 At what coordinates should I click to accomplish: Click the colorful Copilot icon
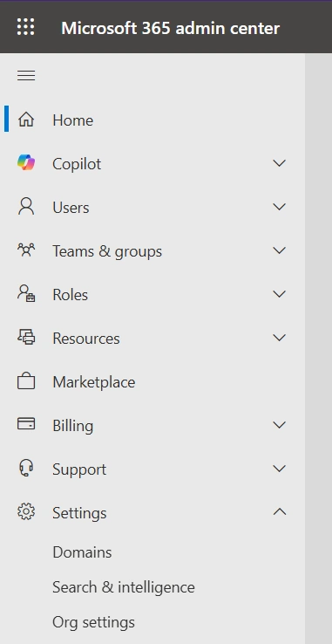(x=26, y=163)
